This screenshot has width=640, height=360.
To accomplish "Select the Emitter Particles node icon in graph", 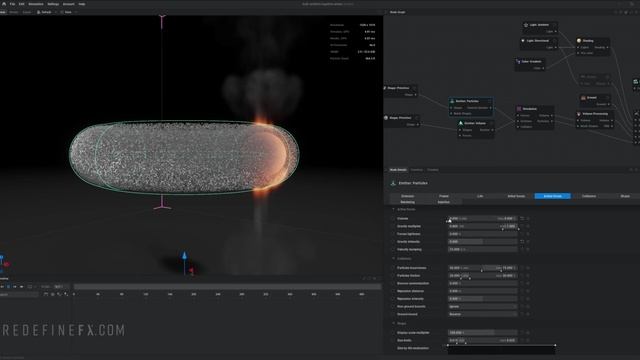I will pos(452,101).
